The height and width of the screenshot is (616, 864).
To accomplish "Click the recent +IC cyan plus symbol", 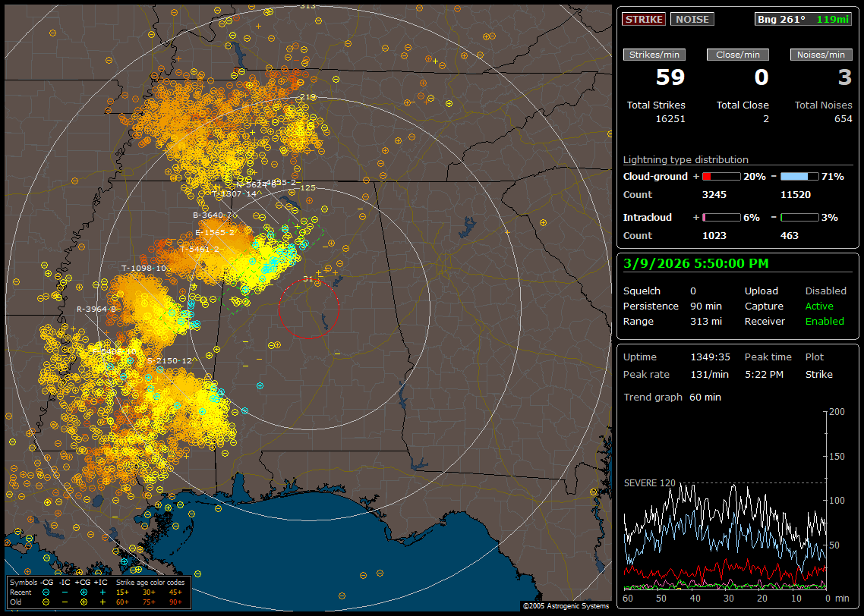I will coord(102,592).
